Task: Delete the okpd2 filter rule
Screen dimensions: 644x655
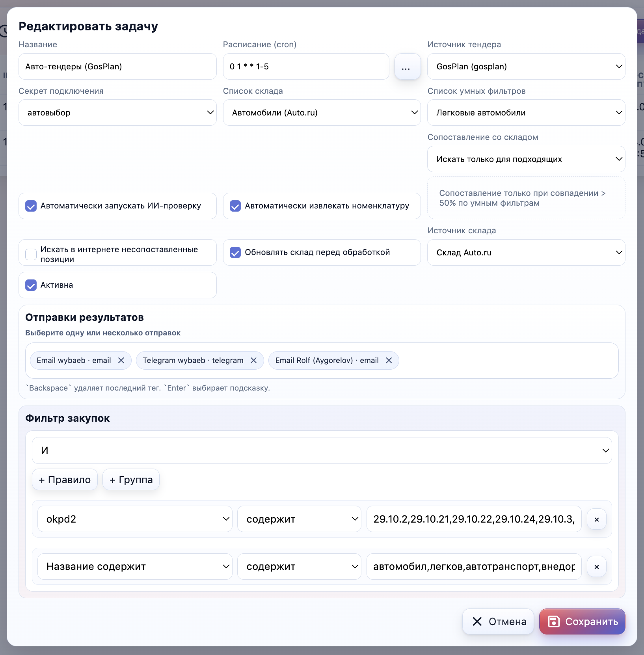Action: click(596, 519)
